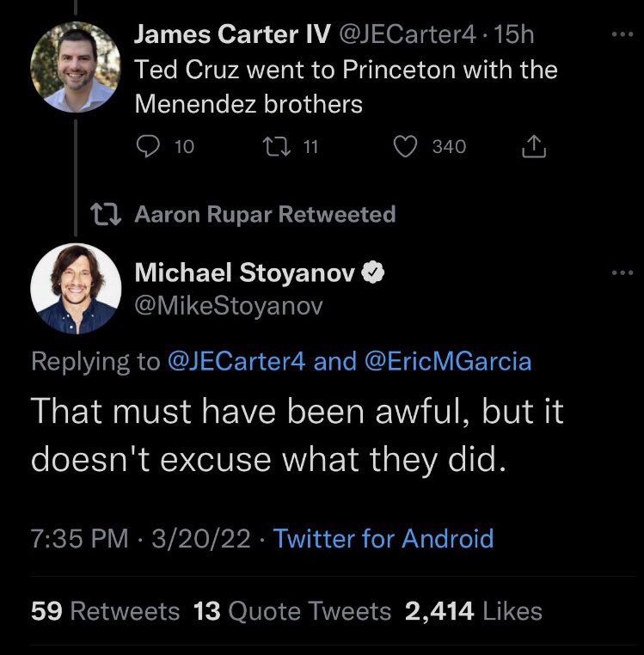
Task: Open the @MikeStoyanov handle
Action: tap(229, 305)
